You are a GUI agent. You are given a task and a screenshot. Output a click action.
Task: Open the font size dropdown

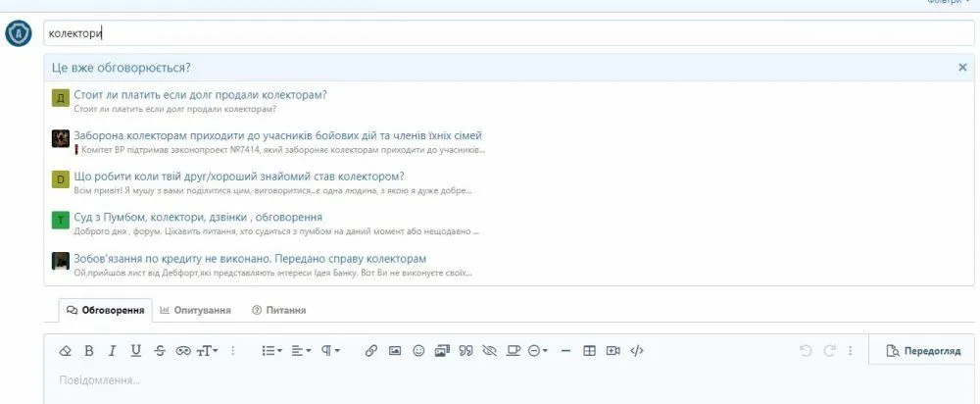(208, 351)
